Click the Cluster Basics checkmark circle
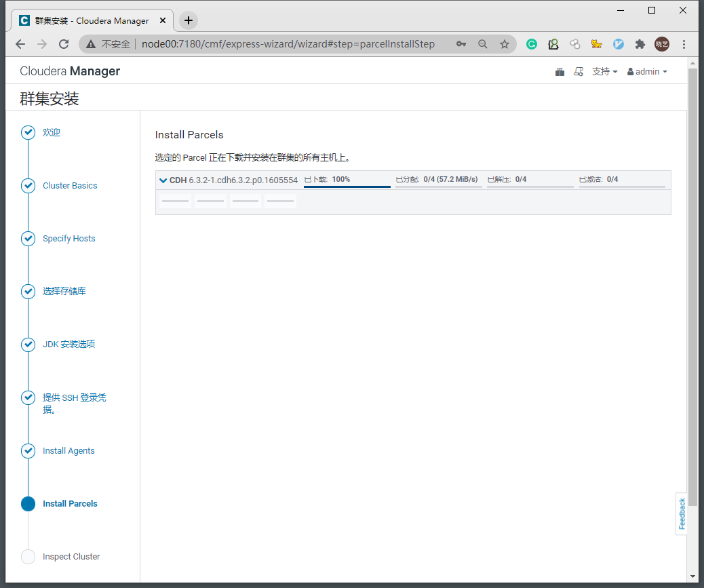 [x=28, y=185]
